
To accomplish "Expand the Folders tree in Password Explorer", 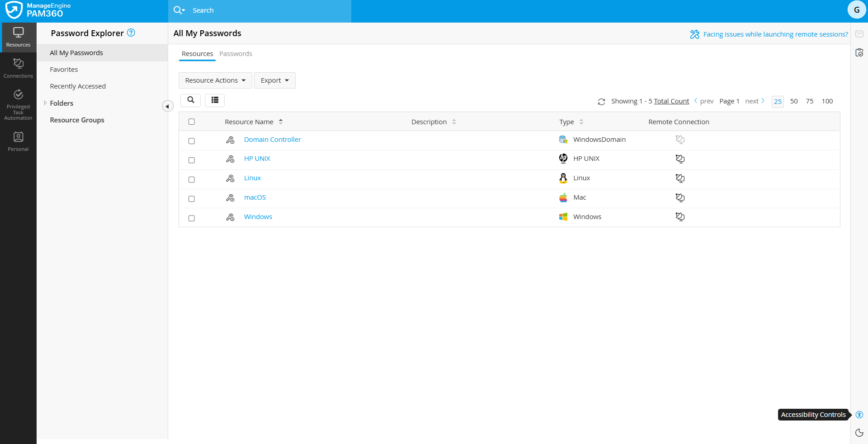I will [45, 103].
